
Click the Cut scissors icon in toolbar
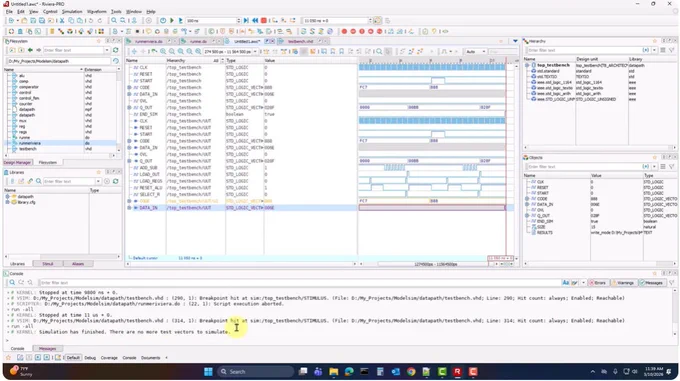coord(62,20)
